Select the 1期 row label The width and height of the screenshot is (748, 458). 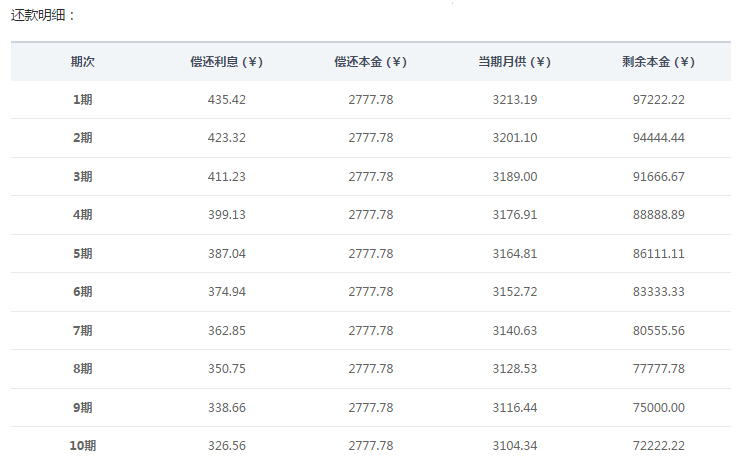click(x=83, y=100)
